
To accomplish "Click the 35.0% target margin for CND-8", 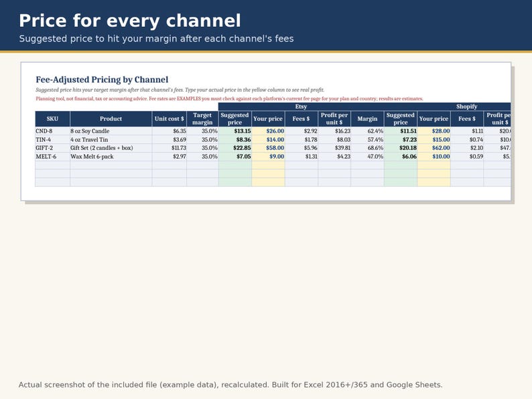I will (202, 131).
